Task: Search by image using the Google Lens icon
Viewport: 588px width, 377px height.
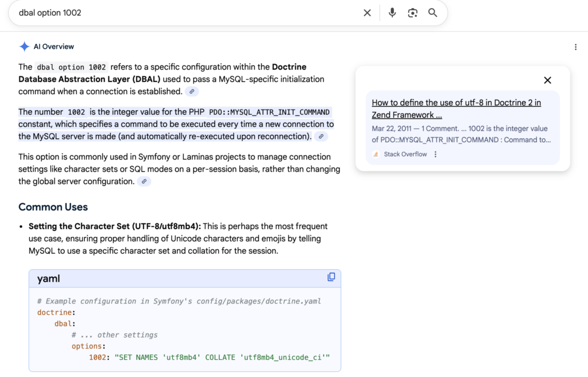Action: (x=413, y=12)
